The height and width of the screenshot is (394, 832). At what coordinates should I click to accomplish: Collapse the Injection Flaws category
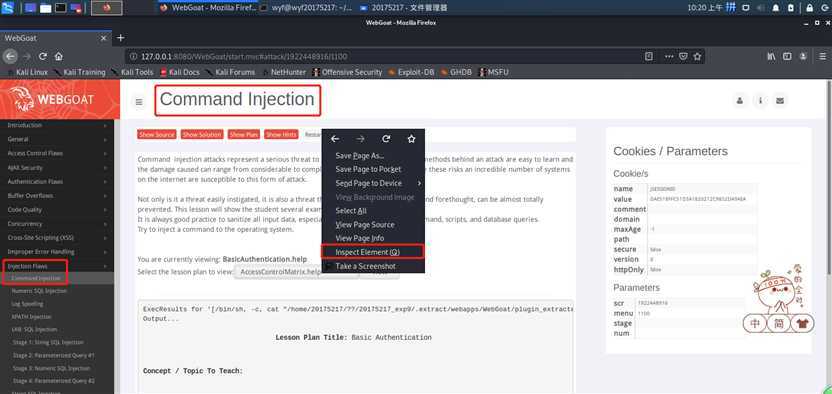[x=57, y=266]
